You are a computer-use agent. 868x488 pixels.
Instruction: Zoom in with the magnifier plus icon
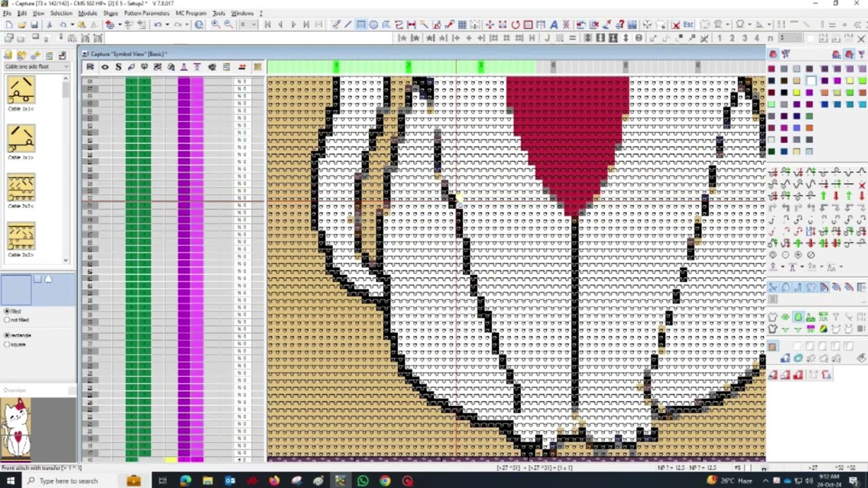pyautogui.click(x=216, y=24)
